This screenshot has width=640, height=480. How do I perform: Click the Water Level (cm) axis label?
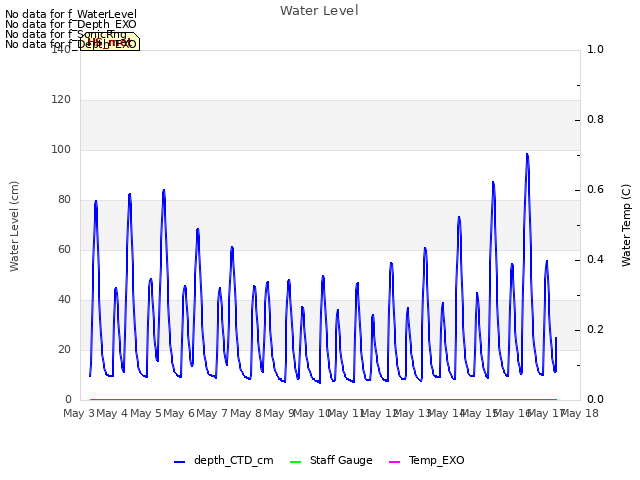(x=14, y=226)
